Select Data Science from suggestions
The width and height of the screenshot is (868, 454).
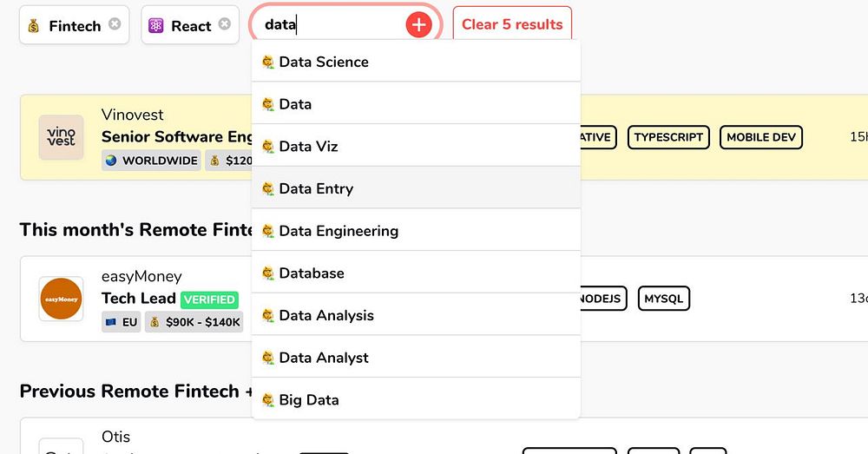(324, 62)
